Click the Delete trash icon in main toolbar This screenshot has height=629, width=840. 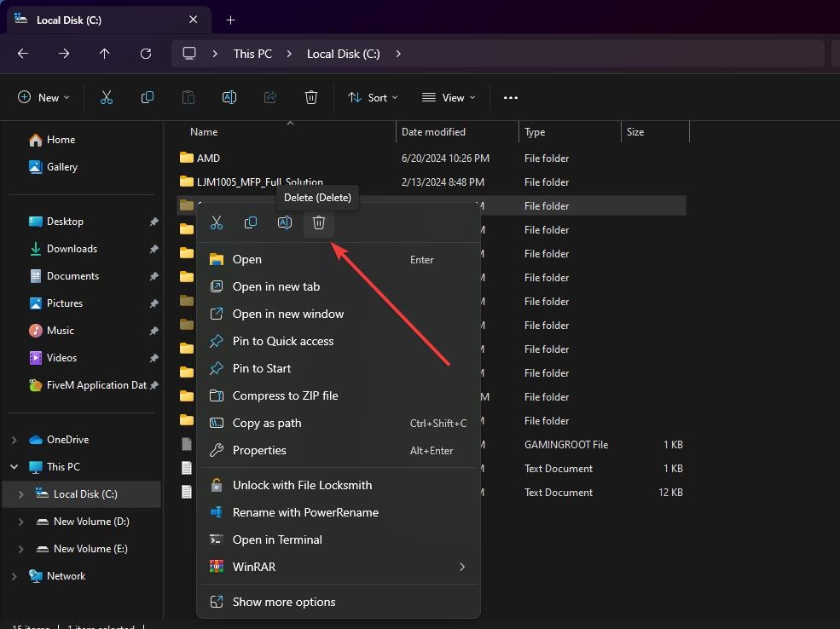(x=311, y=97)
